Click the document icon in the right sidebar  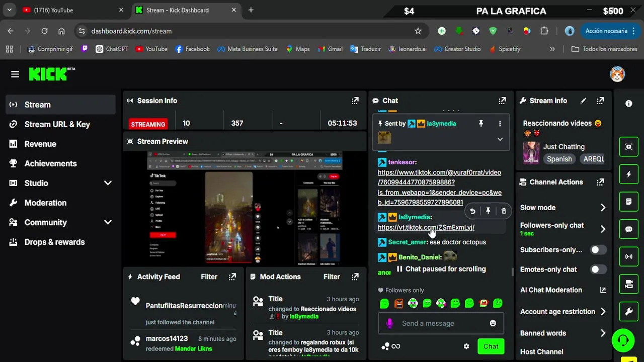pyautogui.click(x=629, y=202)
